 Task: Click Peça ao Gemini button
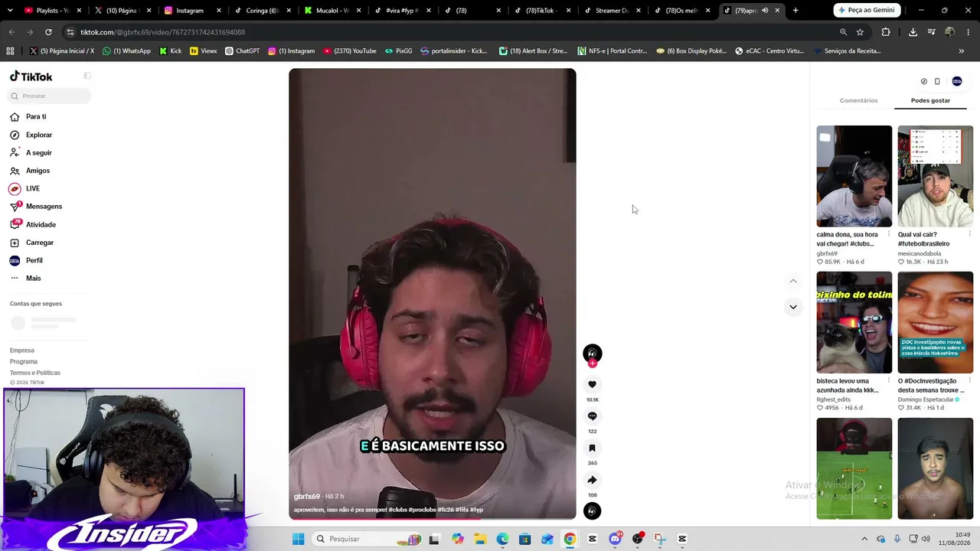pos(867,10)
